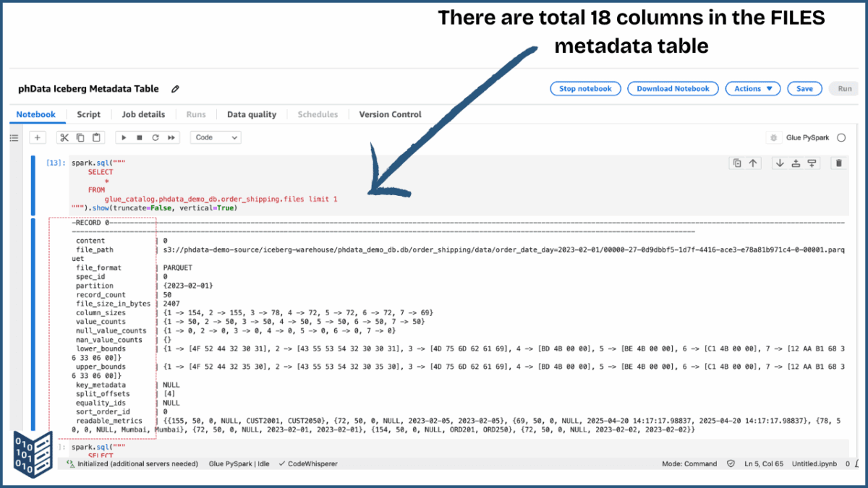
Task: Run the current cell with play icon
Action: (x=123, y=137)
